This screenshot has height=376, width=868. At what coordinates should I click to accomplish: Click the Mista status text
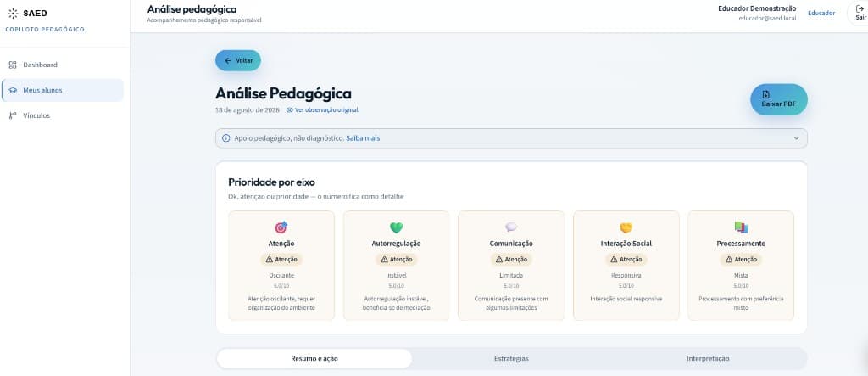pos(741,275)
